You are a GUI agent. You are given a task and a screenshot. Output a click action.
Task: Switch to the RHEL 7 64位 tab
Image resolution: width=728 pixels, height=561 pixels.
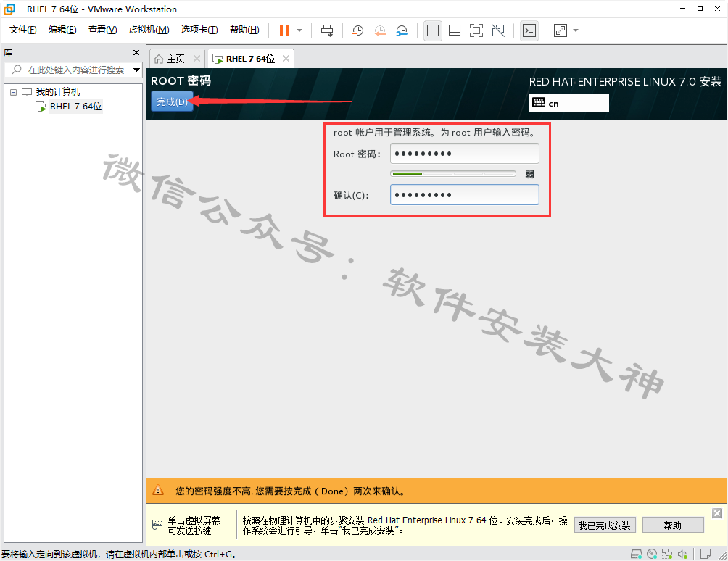click(x=244, y=59)
